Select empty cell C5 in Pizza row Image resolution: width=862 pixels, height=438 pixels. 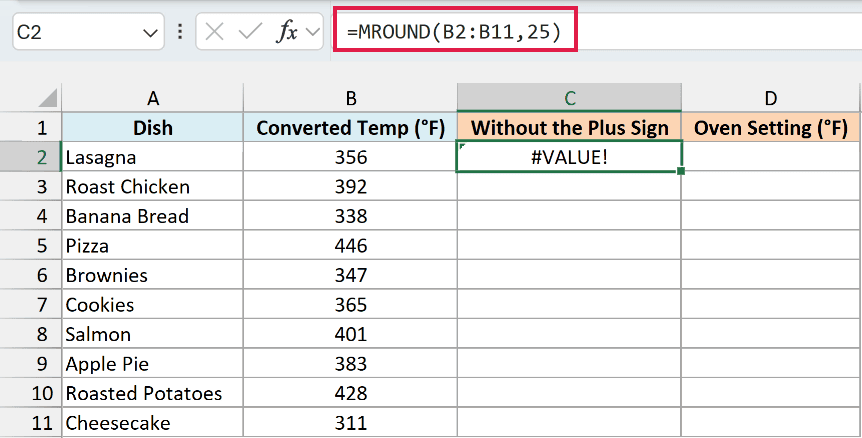pos(569,246)
